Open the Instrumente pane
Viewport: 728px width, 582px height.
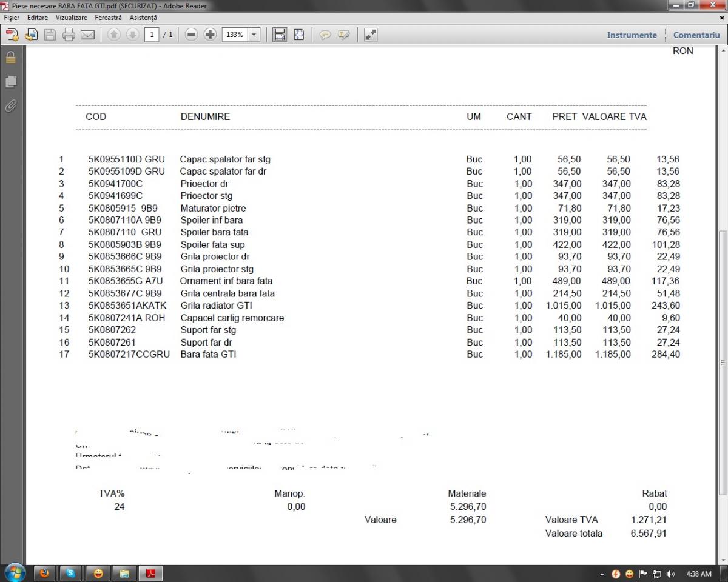[x=632, y=35]
